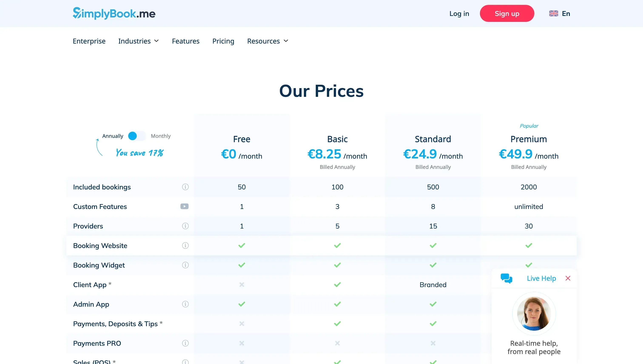Click the Log in link
The width and height of the screenshot is (643, 364).
pyautogui.click(x=459, y=14)
